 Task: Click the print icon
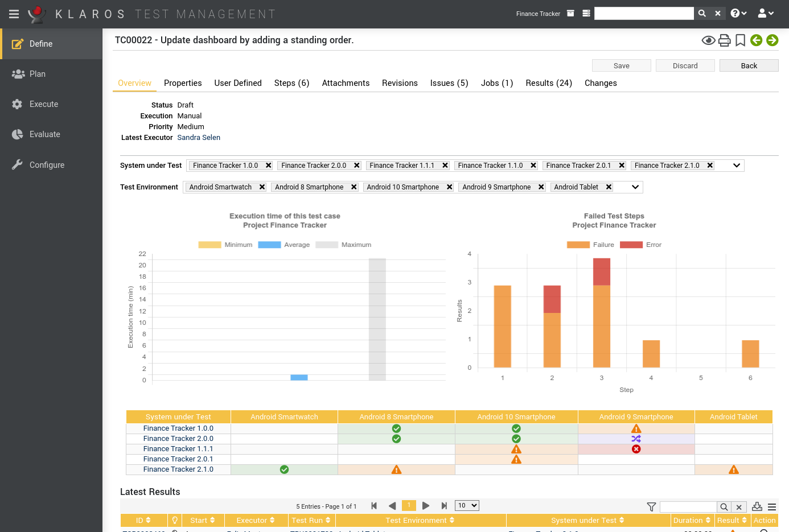[x=724, y=40]
